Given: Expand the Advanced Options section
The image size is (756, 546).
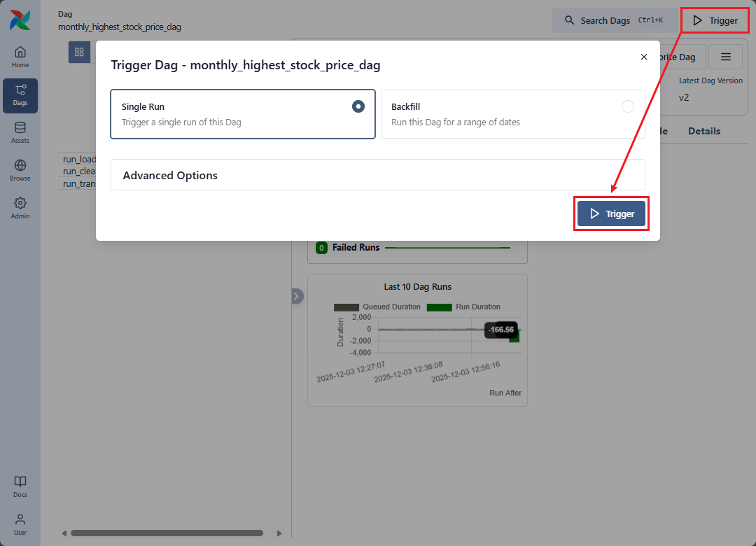Looking at the screenshot, I should 378,174.
